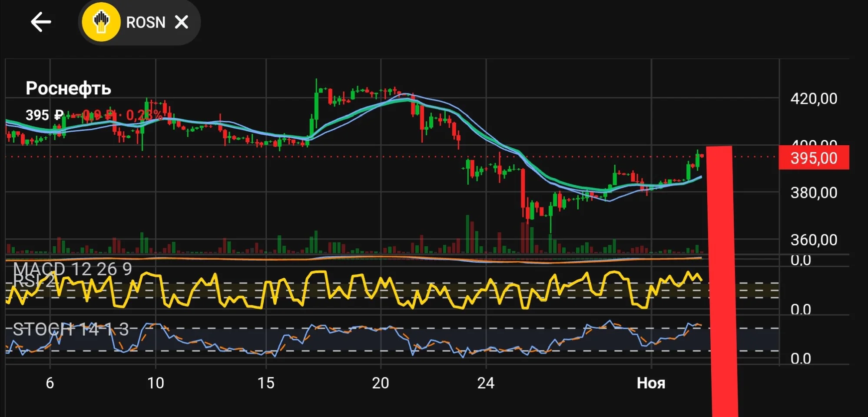Select date 10 on the time axis
The width and height of the screenshot is (868, 417).
pyautogui.click(x=156, y=383)
